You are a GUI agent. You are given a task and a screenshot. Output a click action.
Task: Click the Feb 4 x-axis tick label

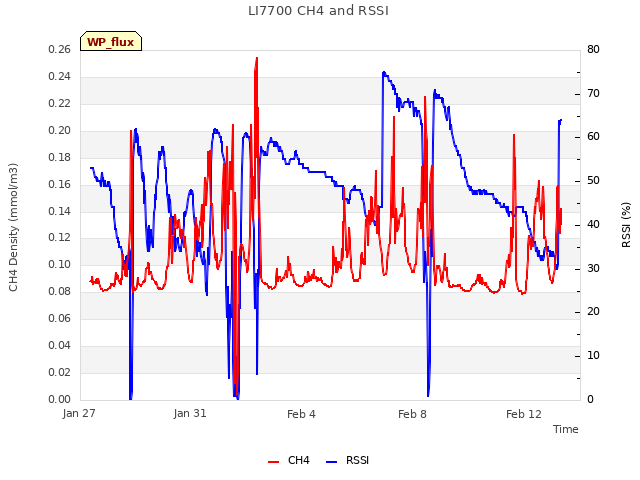tap(301, 414)
